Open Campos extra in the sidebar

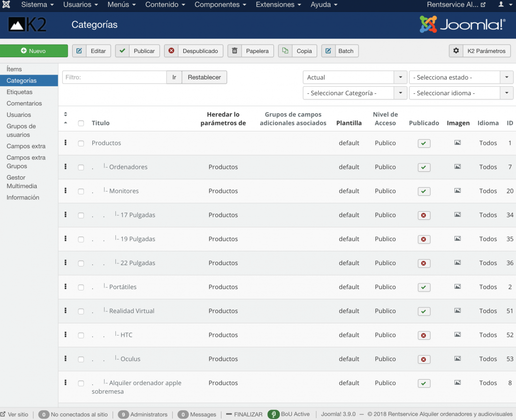[26, 146]
